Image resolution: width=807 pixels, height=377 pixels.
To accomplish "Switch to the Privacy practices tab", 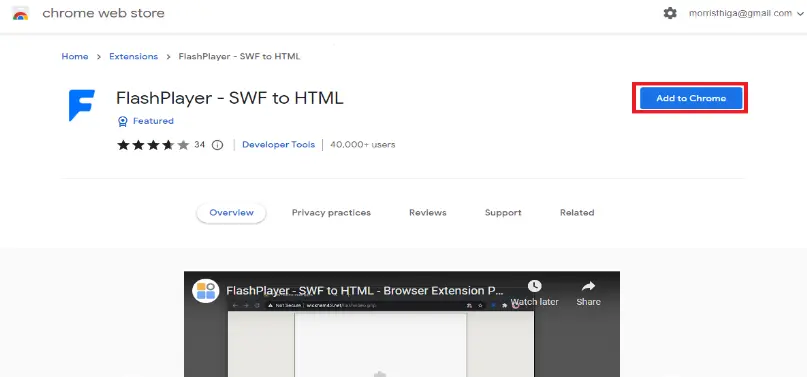I will (331, 212).
